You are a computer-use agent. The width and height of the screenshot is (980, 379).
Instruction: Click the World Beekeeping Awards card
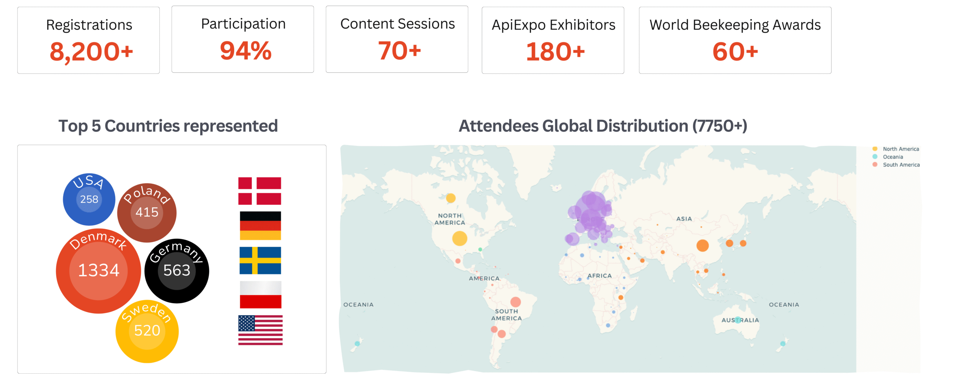(735, 40)
